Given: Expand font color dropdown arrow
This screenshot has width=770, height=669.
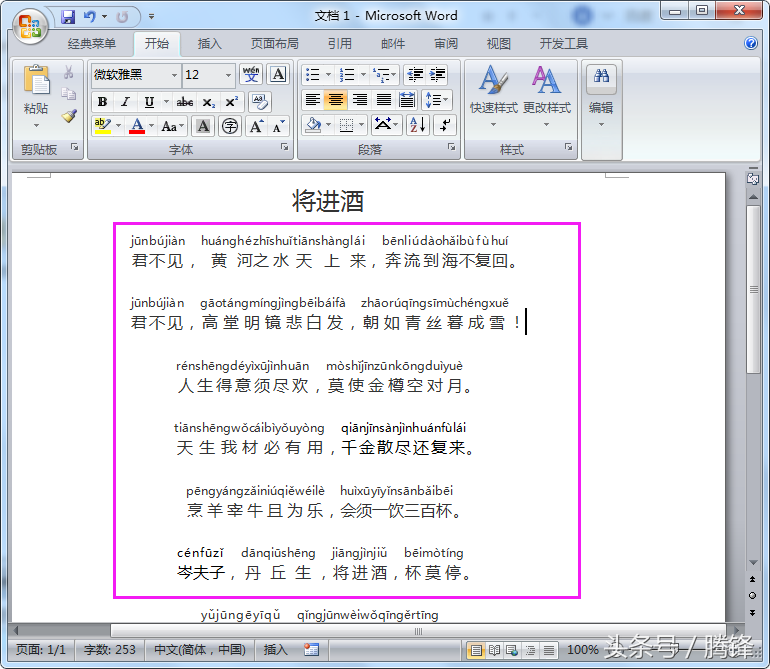Looking at the screenshot, I should (151, 126).
